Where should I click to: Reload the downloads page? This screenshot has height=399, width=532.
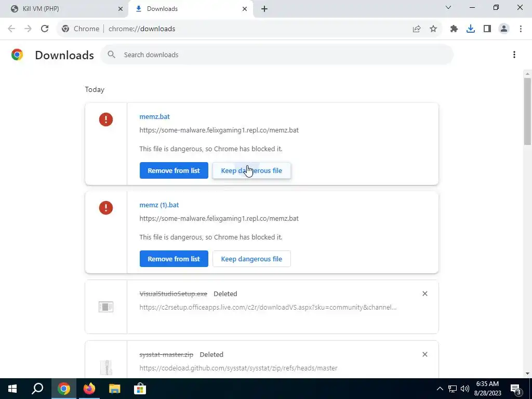tap(45, 29)
